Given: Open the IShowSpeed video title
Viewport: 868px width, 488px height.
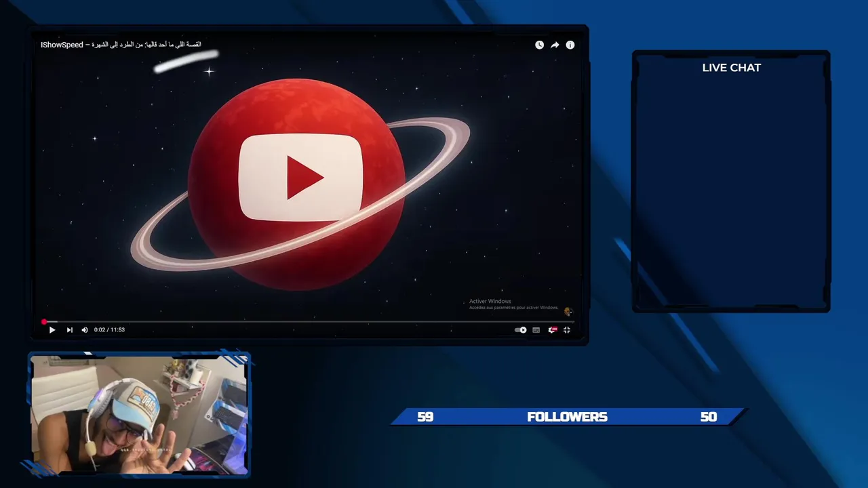Looking at the screenshot, I should [x=121, y=45].
